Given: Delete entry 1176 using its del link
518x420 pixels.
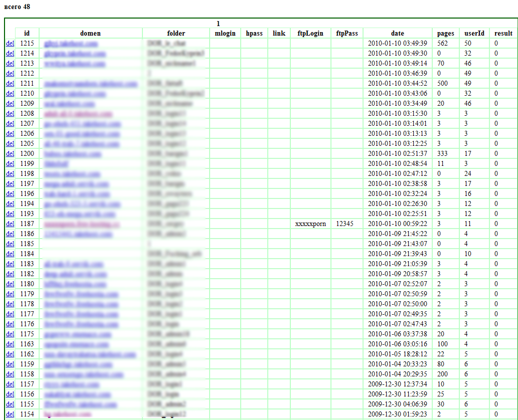Looking at the screenshot, I should click(10, 324).
